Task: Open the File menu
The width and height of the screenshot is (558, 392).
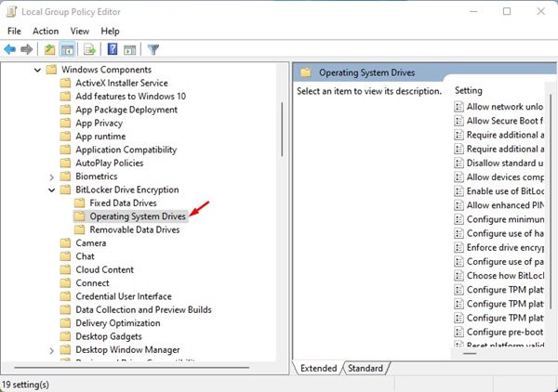Action: pyautogui.click(x=14, y=31)
